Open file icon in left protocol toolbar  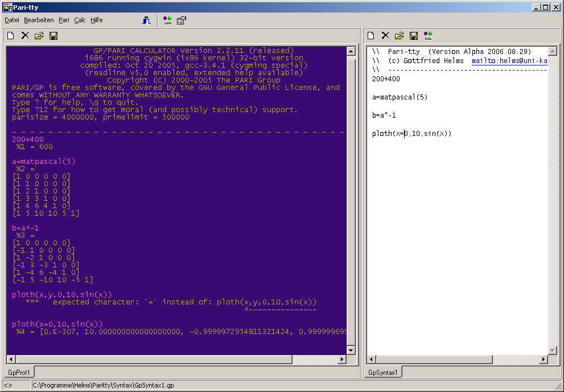click(39, 36)
